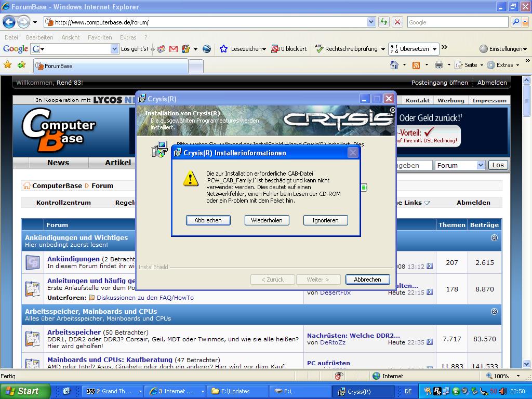
Task: Click the Stop loading red X icon
Action: [397, 22]
